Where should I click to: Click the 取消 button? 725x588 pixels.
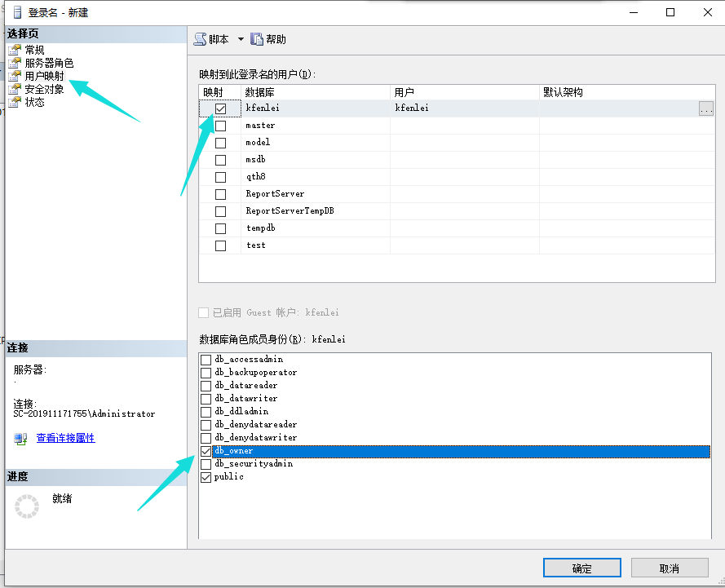click(669, 568)
